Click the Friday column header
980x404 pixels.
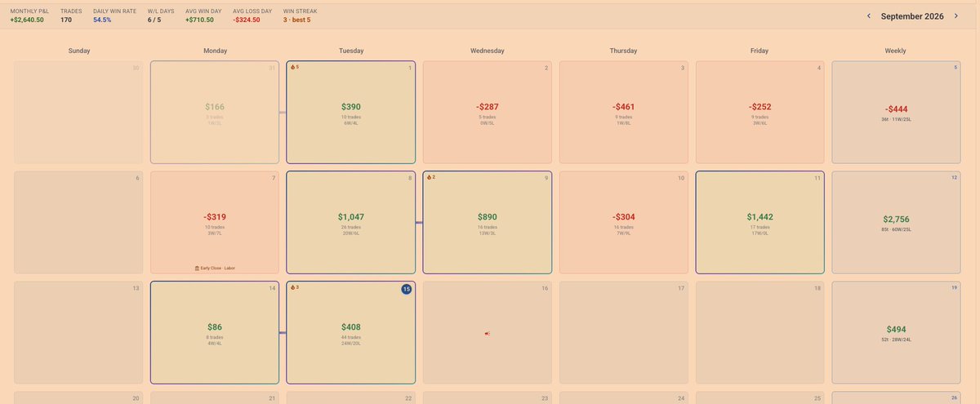pyautogui.click(x=760, y=51)
